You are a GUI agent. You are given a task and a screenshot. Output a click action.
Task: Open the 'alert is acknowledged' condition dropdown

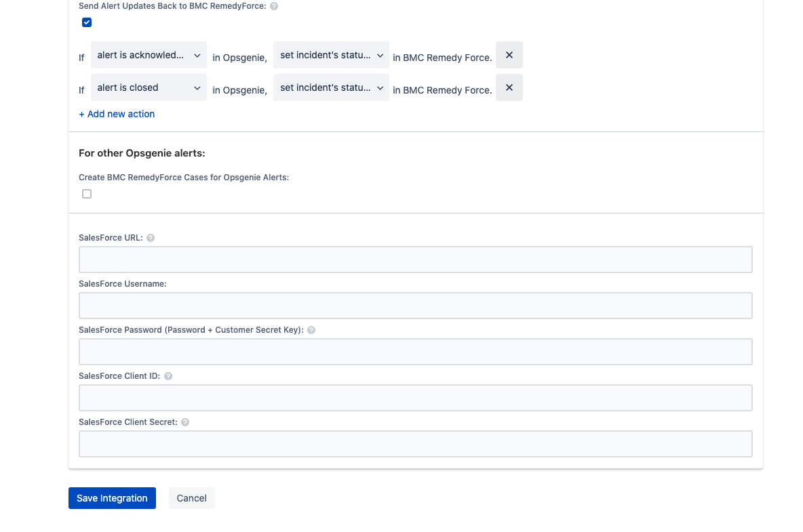click(x=149, y=56)
